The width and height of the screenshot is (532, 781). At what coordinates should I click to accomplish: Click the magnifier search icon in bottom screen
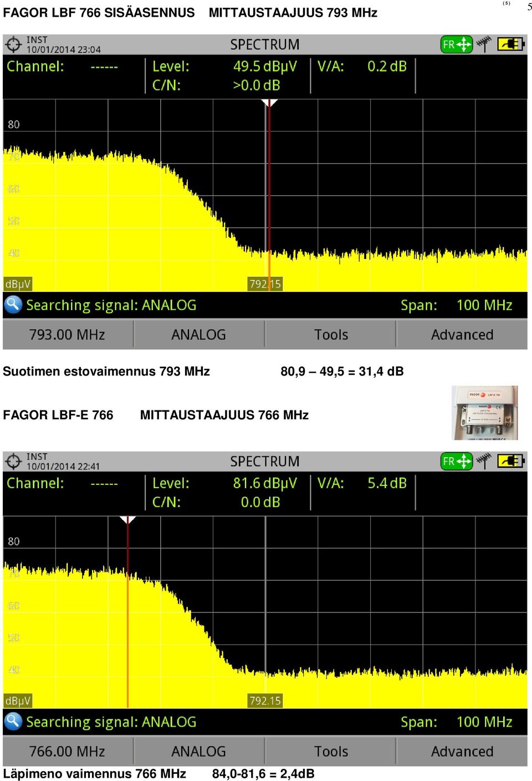[13, 722]
